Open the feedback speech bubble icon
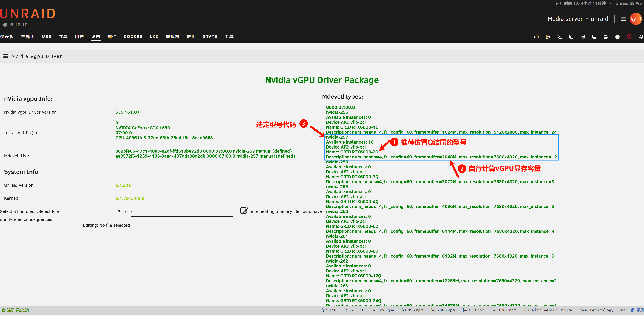This screenshot has width=644, height=316. [x=583, y=37]
